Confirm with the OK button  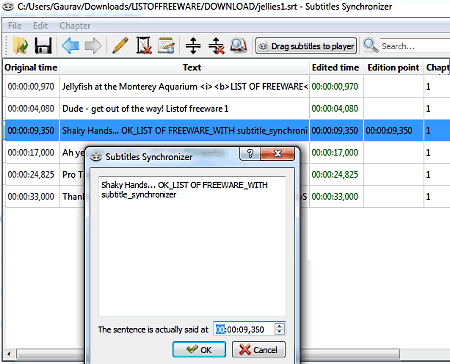coord(199,350)
